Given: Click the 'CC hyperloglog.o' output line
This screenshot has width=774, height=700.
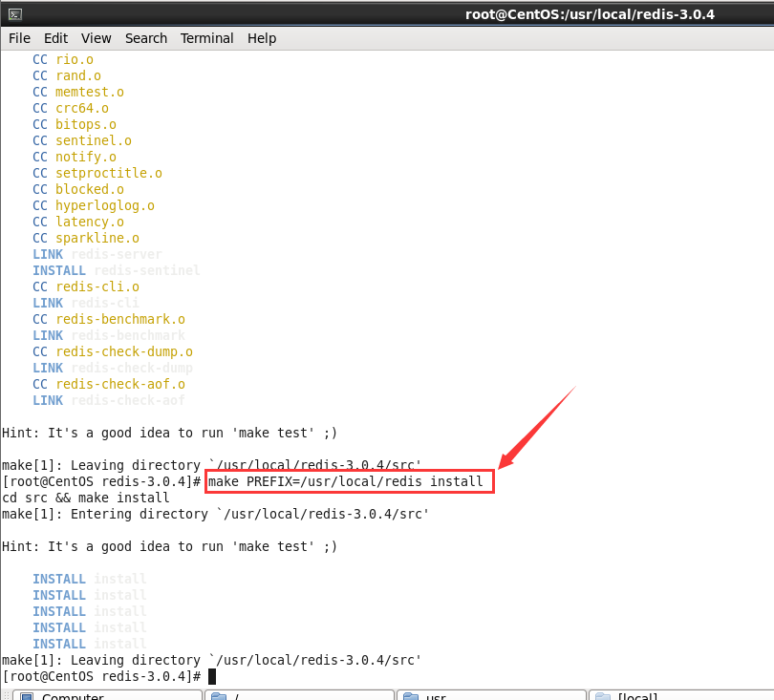Looking at the screenshot, I should click(x=94, y=205).
